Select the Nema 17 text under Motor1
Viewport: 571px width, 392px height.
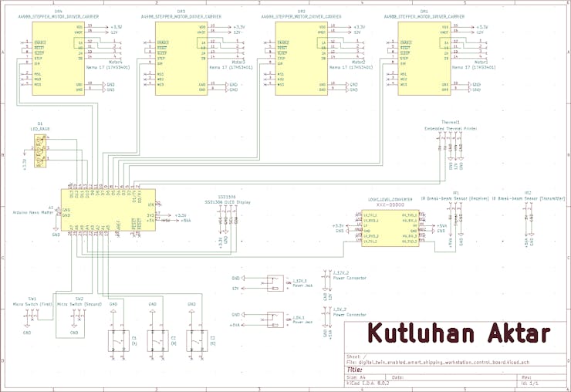click(x=474, y=67)
